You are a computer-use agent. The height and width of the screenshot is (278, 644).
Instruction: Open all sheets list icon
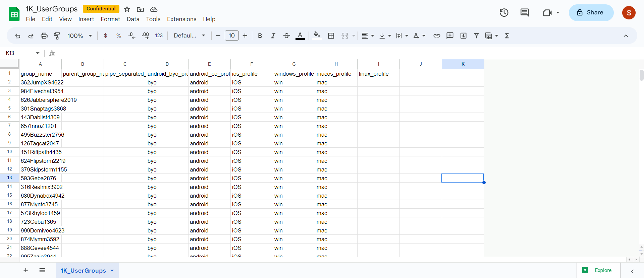tap(42, 270)
